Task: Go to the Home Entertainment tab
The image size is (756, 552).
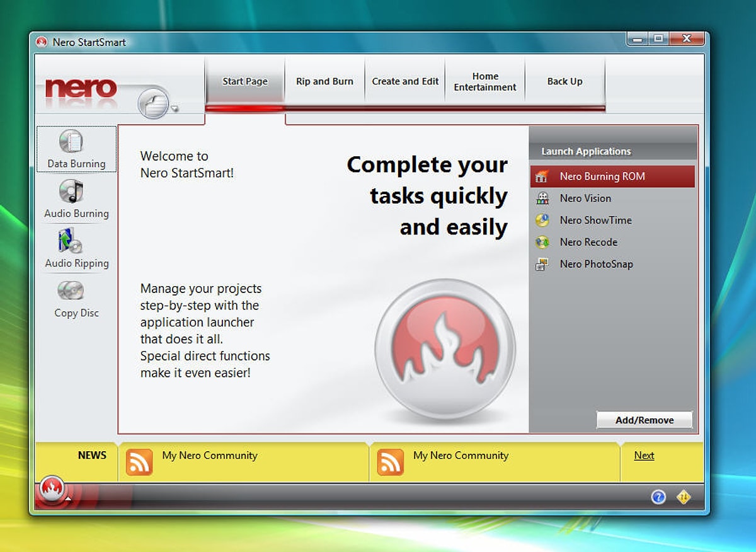Action: tap(485, 81)
